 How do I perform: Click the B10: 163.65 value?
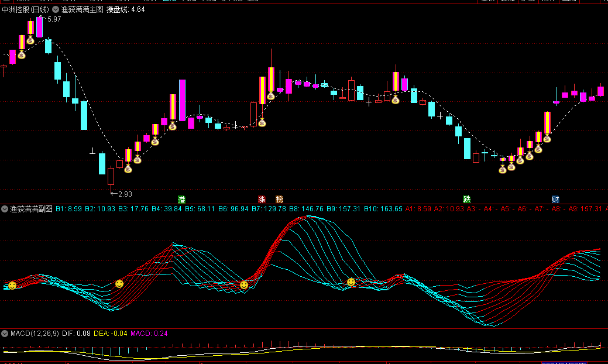[x=383, y=209]
